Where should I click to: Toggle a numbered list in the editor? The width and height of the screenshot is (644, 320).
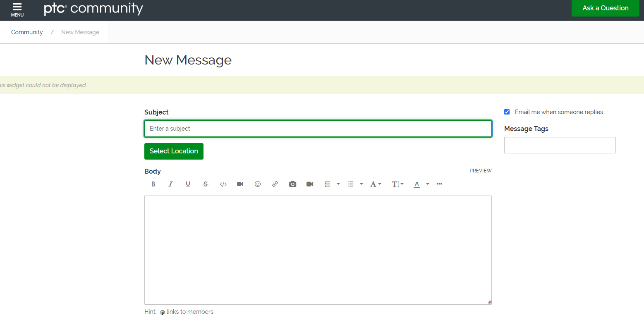328,184
